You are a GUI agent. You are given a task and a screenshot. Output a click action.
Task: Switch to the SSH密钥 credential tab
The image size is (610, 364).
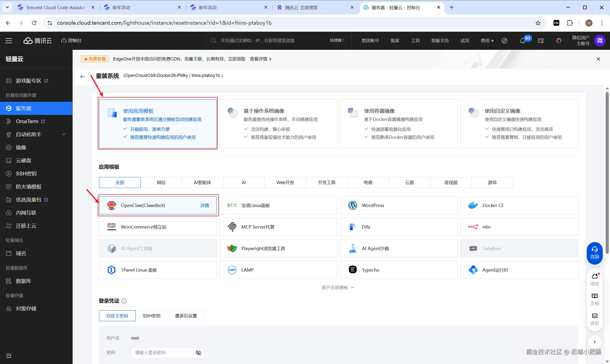tap(152, 316)
